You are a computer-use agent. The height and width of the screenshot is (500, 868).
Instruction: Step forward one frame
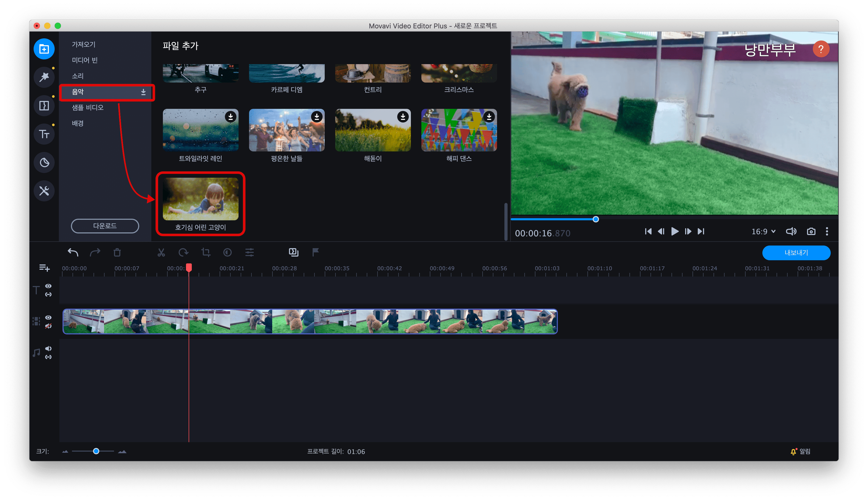[x=688, y=231]
